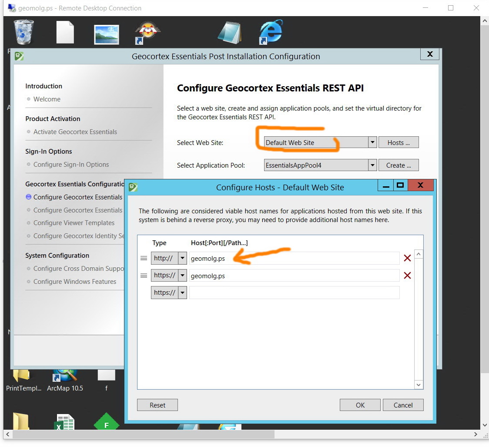Open the bird mascot shortcut icon
The width and height of the screenshot is (489, 448).
[x=147, y=32]
